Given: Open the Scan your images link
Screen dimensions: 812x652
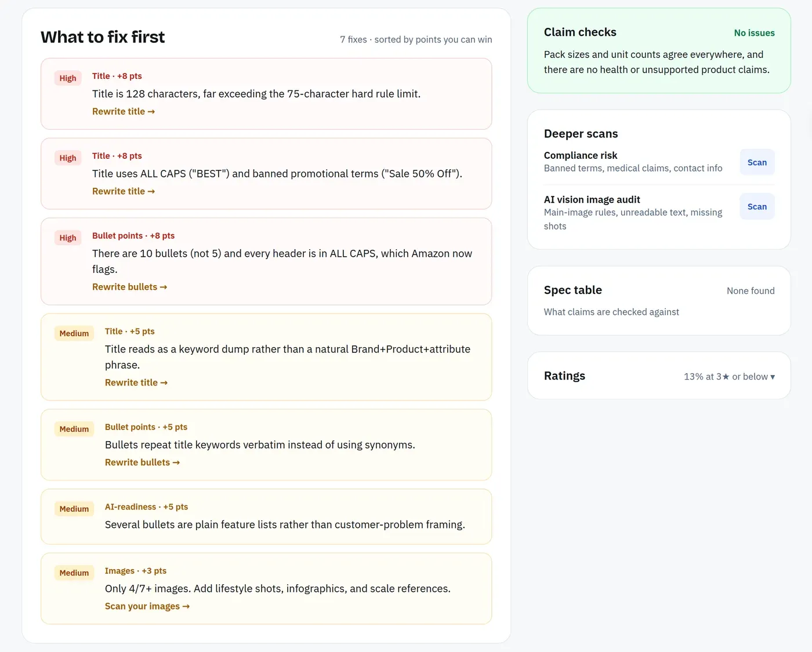Looking at the screenshot, I should coord(147,606).
